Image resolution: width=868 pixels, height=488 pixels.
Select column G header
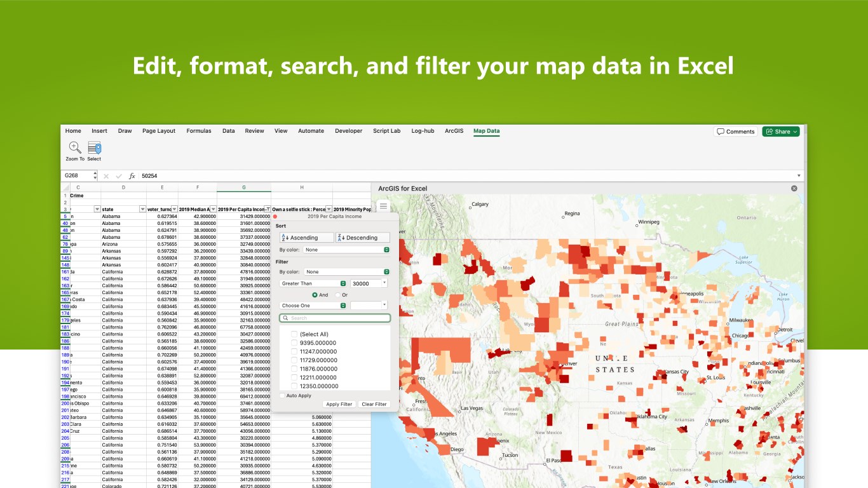(244, 187)
